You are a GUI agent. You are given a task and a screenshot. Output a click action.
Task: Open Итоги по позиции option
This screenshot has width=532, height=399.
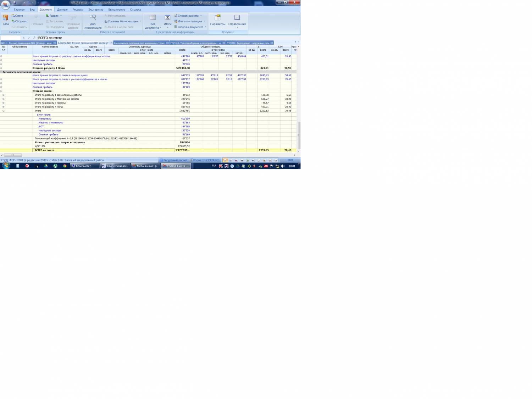pyautogui.click(x=188, y=21)
